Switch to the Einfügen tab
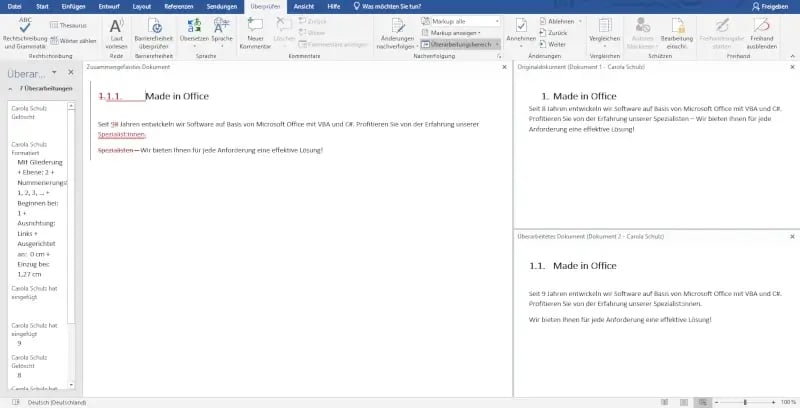Image resolution: width=800 pixels, height=408 pixels. (73, 7)
